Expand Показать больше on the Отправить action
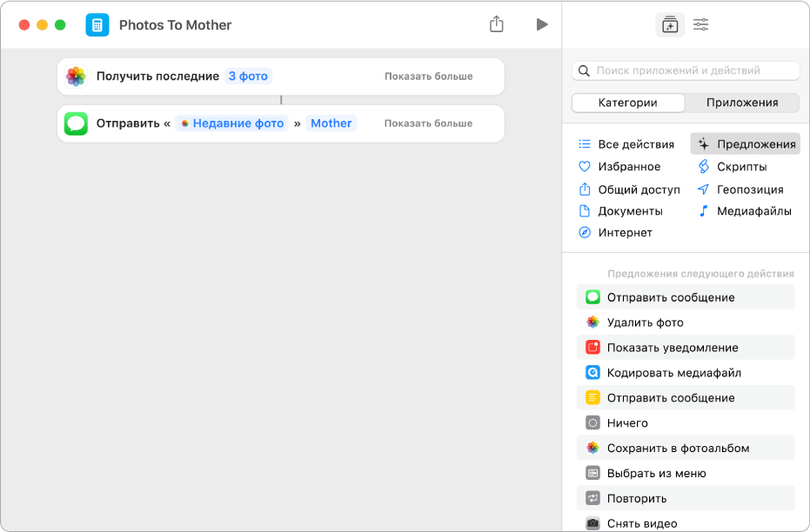Viewport: 810px width, 532px height. [x=429, y=123]
